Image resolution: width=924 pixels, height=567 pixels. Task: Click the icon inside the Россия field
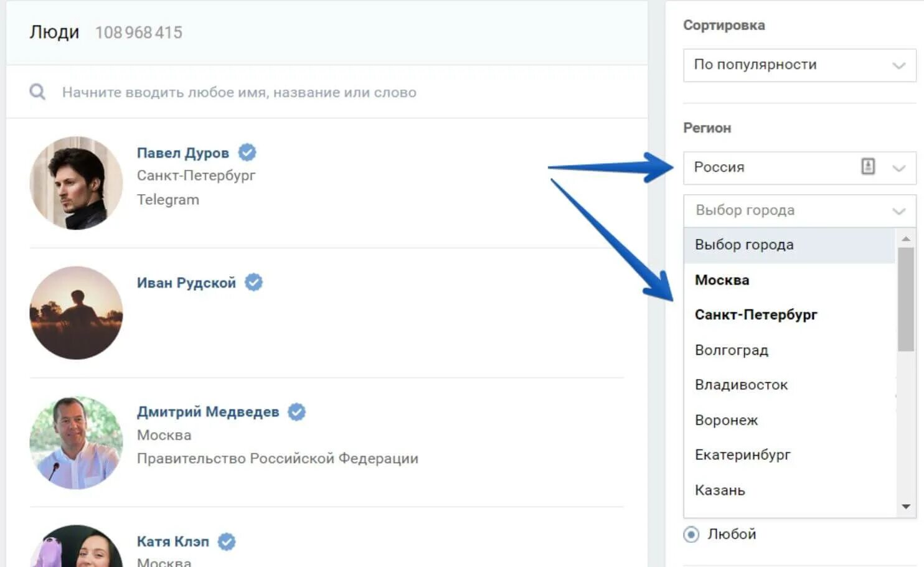tap(868, 167)
